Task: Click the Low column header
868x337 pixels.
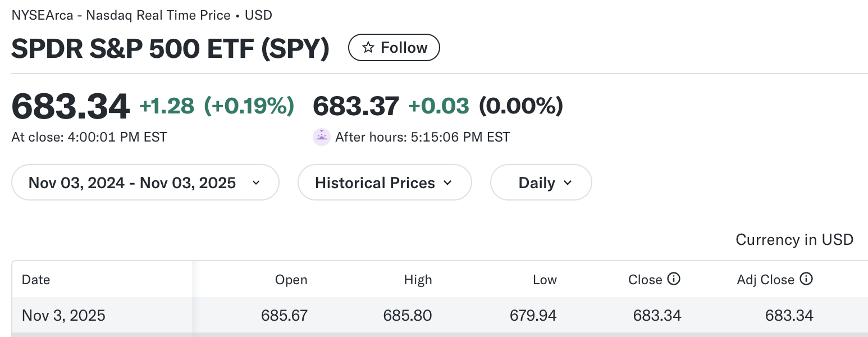Action: [545, 280]
